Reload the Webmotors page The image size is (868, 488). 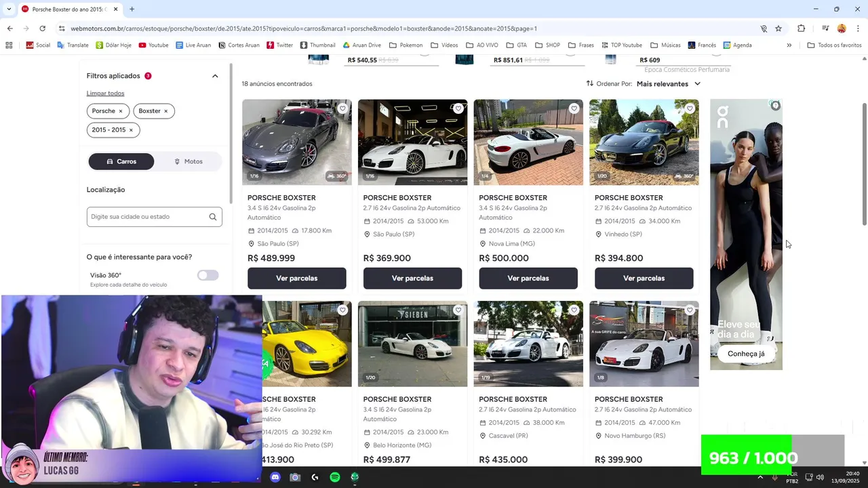coord(42,28)
